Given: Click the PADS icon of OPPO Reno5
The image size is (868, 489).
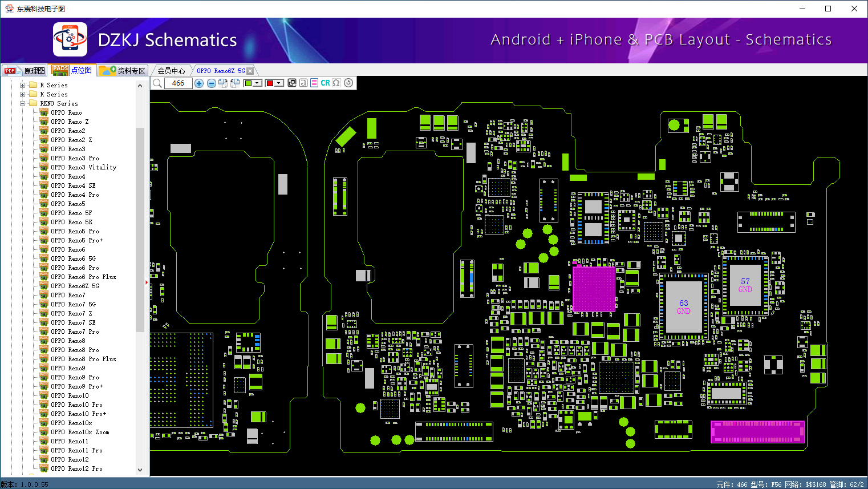Looking at the screenshot, I should pos(44,204).
